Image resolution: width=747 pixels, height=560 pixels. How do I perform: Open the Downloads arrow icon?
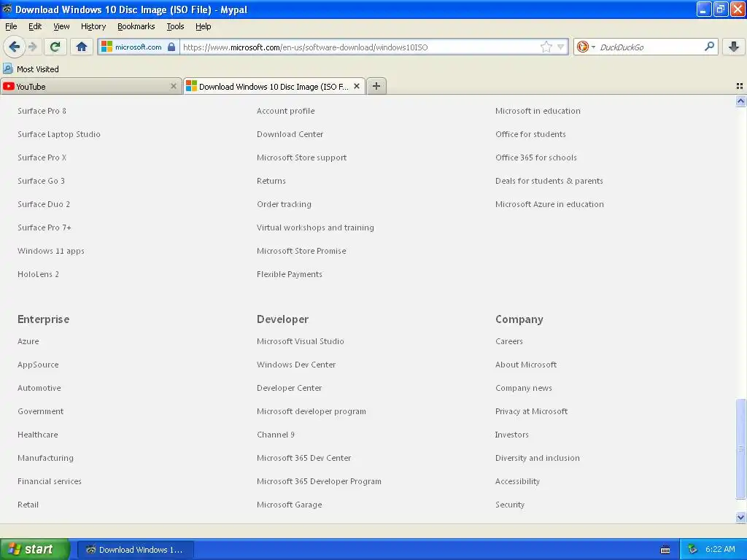734,47
